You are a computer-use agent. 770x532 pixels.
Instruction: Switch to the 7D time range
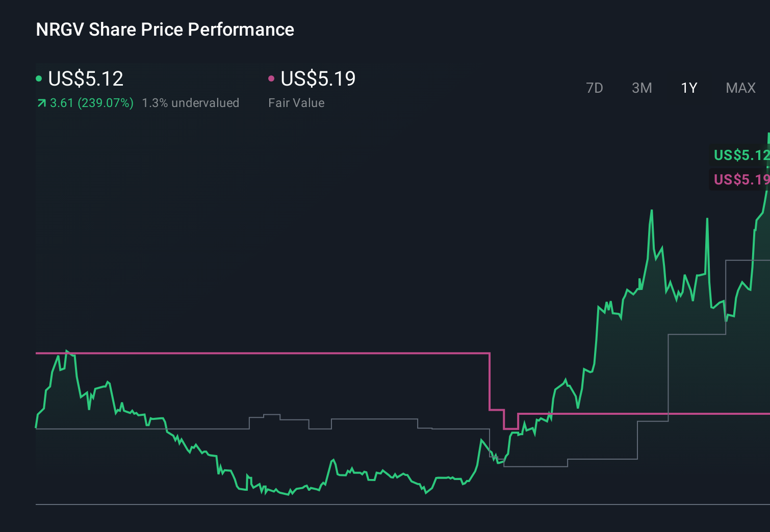click(595, 88)
